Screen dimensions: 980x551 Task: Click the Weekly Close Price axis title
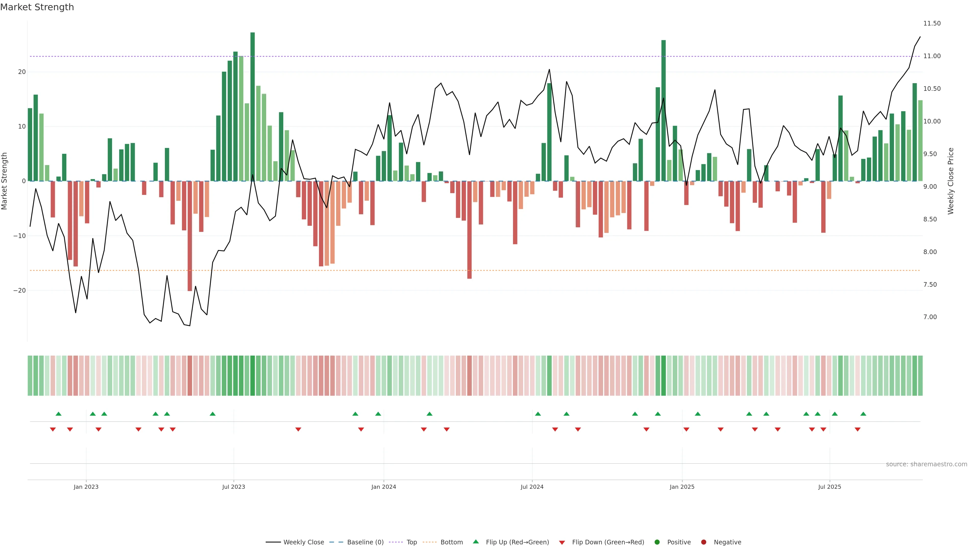[951, 181]
